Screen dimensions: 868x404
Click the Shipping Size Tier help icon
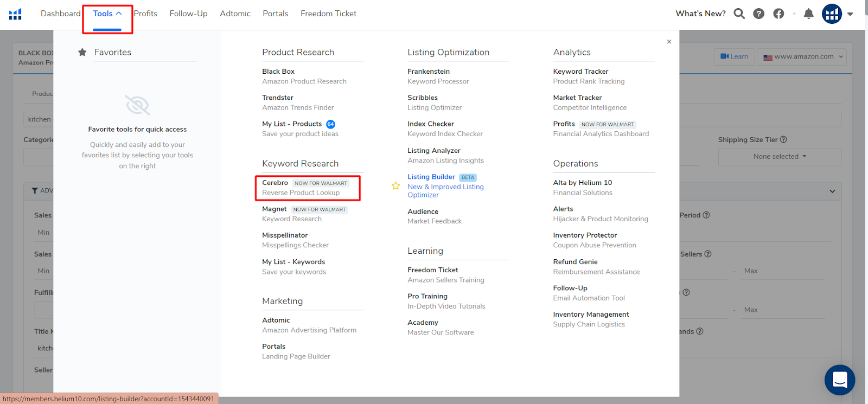point(783,139)
